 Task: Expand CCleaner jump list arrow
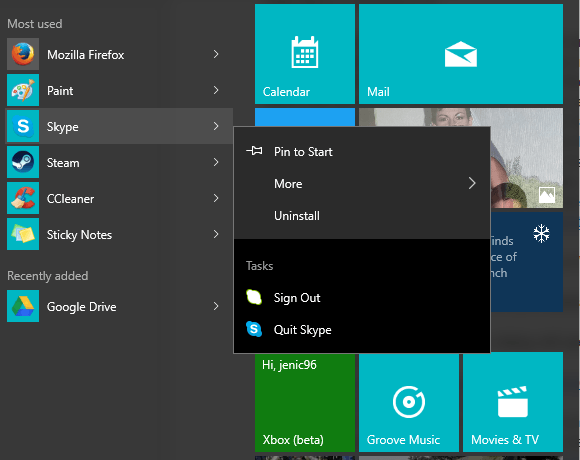coord(216,198)
